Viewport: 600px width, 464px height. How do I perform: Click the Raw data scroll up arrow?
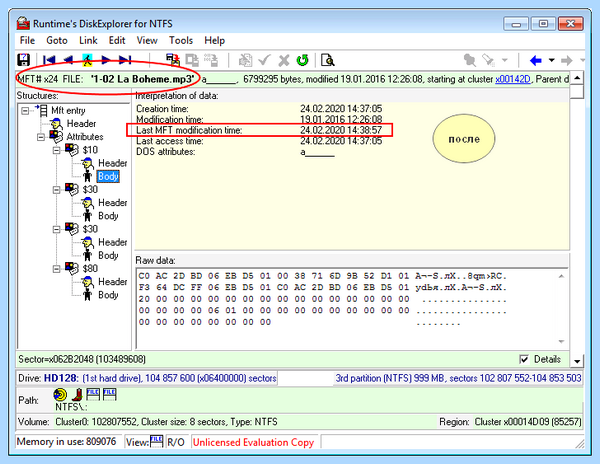point(561,276)
